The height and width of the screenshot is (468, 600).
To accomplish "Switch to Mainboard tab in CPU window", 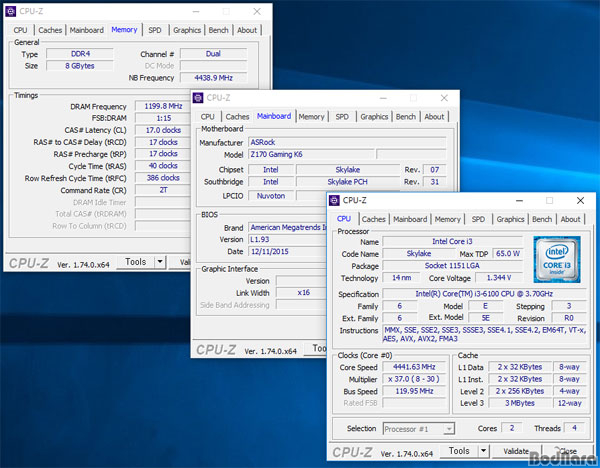I will (x=410, y=219).
